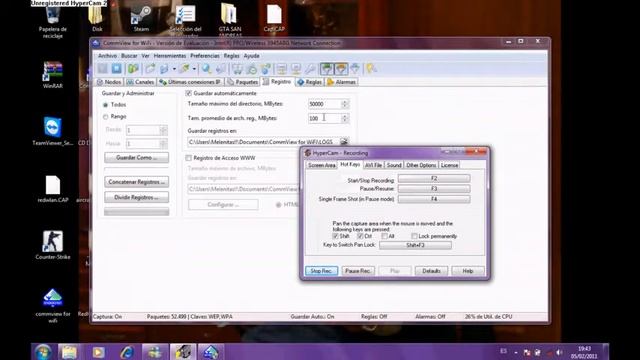Click the greyed Start Capture toolbar icon
The width and height of the screenshot is (640, 360).
(x=102, y=69)
